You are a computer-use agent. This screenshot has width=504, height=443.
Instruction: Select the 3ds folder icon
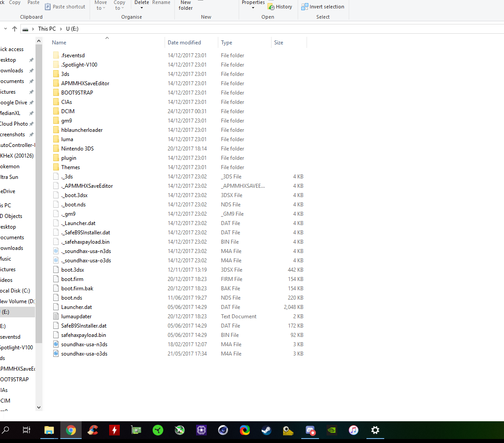click(x=56, y=74)
